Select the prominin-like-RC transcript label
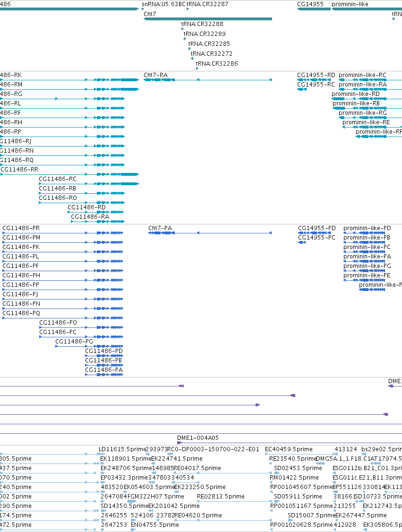402x532 pixels. pos(362,75)
